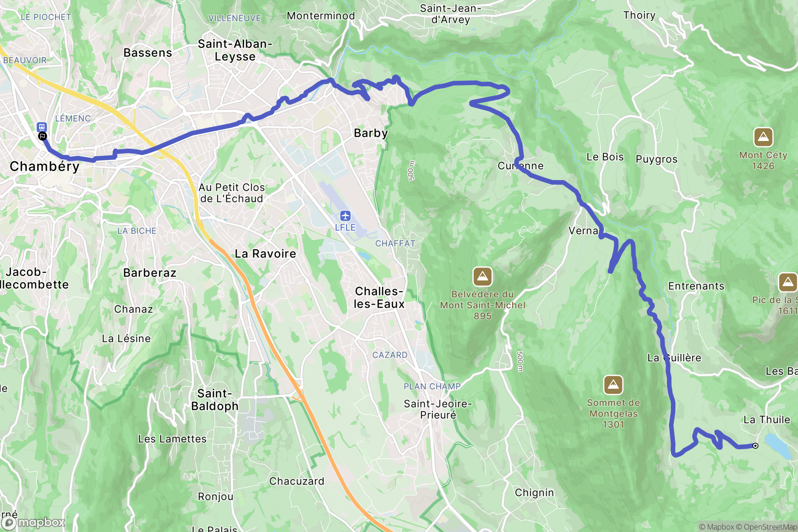Click the Pic de la Sauge peak icon
The width and height of the screenshot is (798, 532).
coord(788,282)
